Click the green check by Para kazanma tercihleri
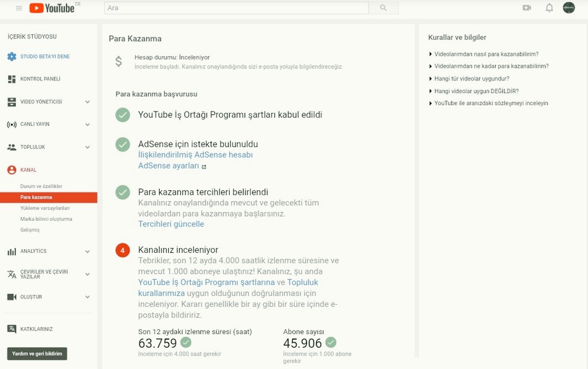The height and width of the screenshot is (369, 588). click(123, 192)
